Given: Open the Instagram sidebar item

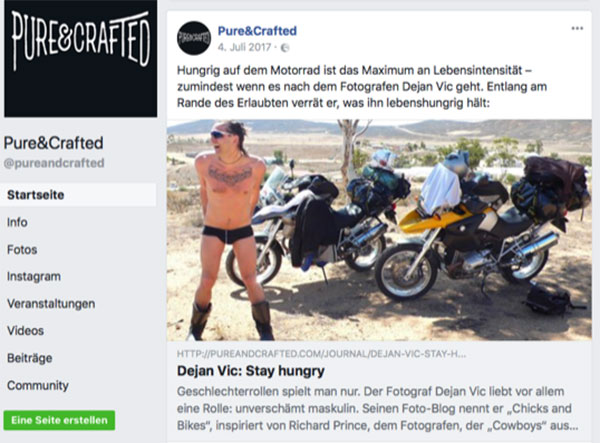Looking at the screenshot, I should point(34,277).
